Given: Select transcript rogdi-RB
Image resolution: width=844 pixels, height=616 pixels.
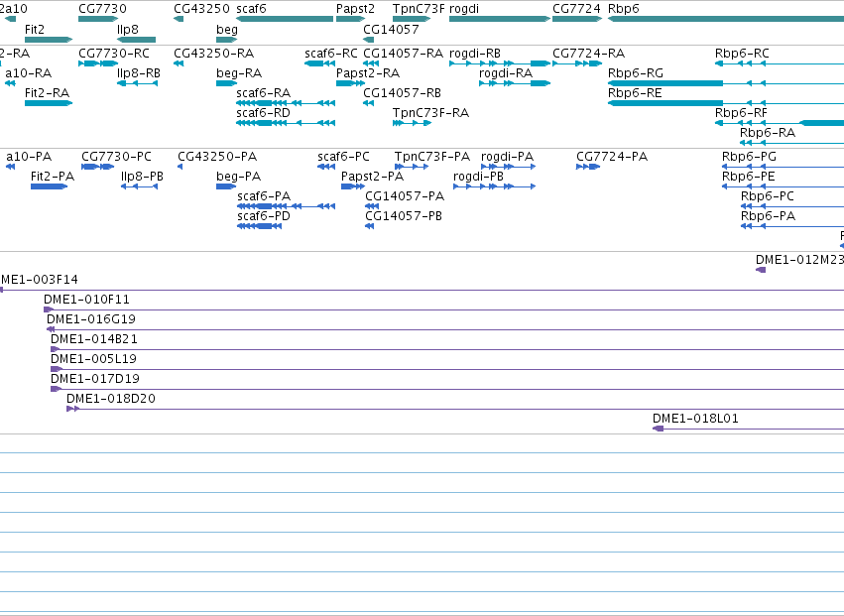Looking at the screenshot, I should 500,63.
